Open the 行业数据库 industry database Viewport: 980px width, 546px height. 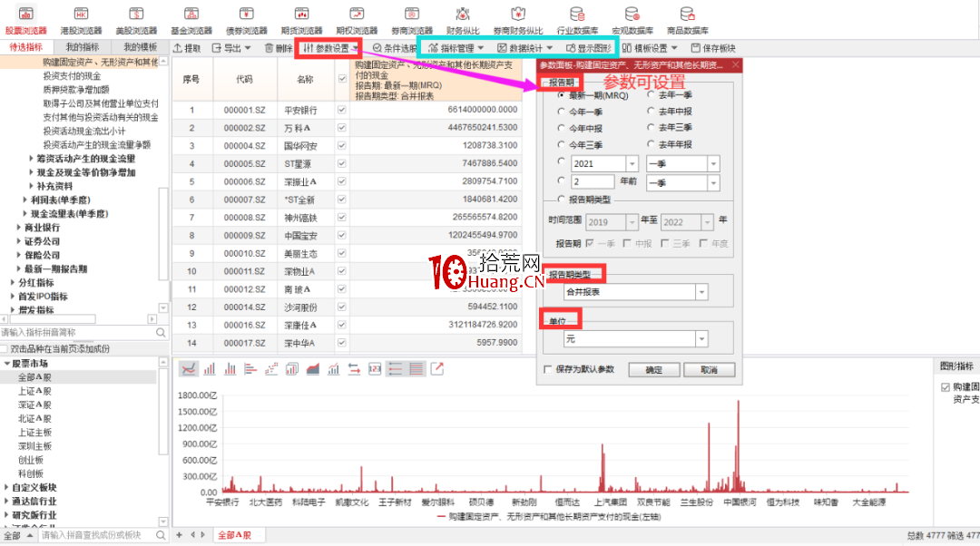pos(577,20)
